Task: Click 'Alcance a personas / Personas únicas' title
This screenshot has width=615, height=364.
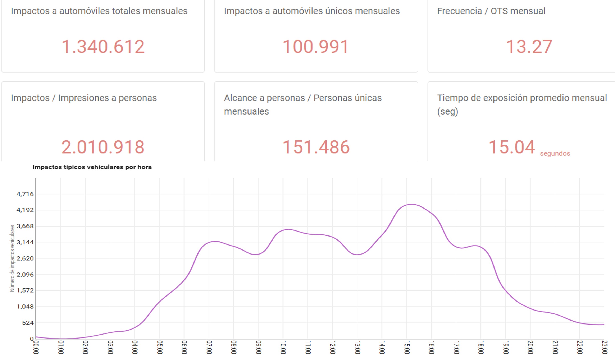Action: click(303, 98)
